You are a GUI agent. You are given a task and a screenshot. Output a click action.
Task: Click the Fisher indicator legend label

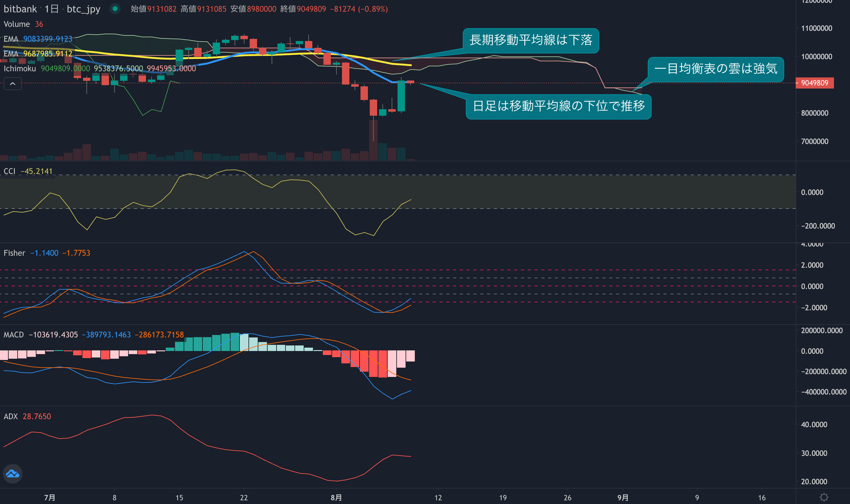(14, 253)
